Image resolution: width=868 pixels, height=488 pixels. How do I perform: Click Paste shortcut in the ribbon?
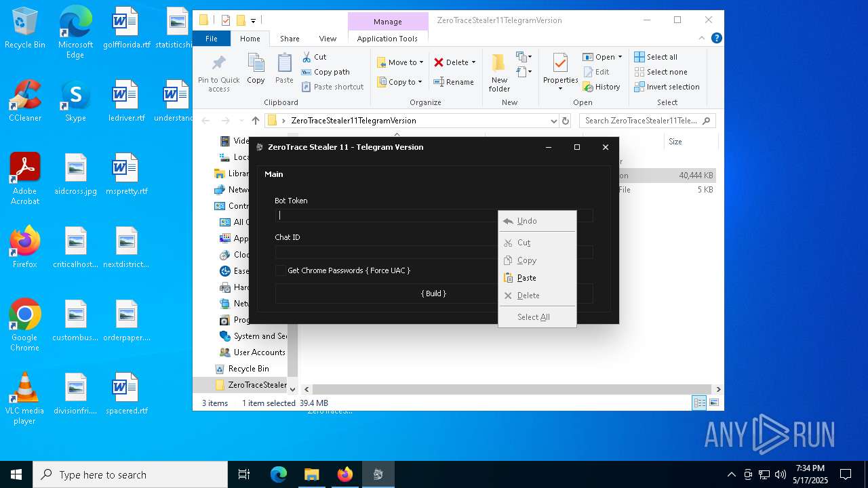click(x=333, y=87)
